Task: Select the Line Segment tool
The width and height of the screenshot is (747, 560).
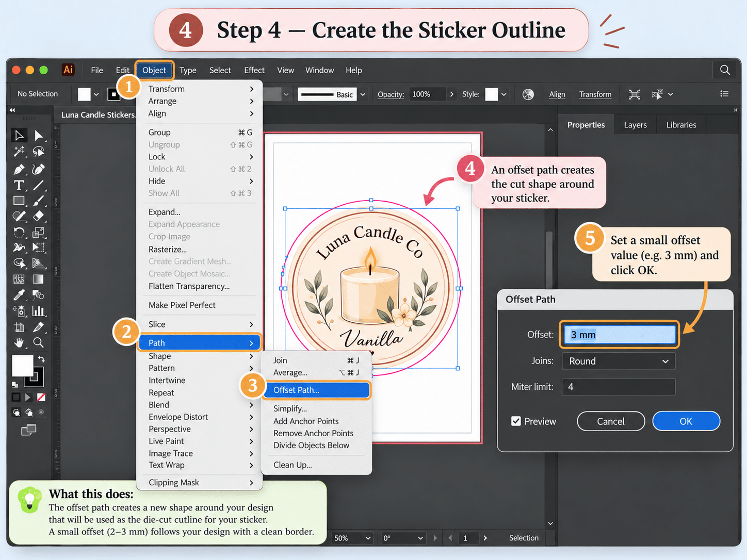Action: pyautogui.click(x=39, y=185)
